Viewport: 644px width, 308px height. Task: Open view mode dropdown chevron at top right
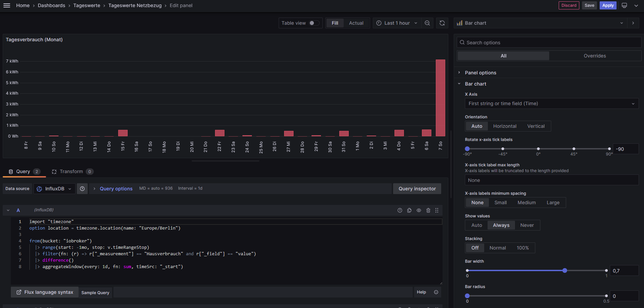[x=636, y=5]
